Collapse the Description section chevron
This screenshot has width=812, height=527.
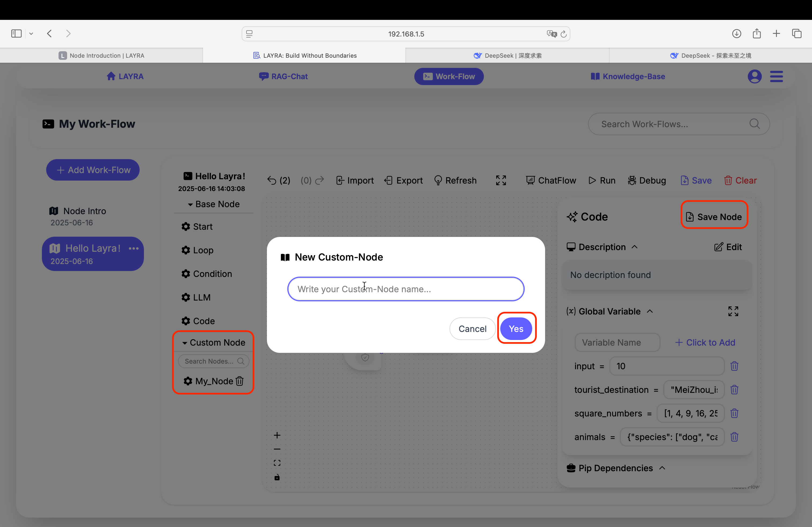pyautogui.click(x=635, y=247)
